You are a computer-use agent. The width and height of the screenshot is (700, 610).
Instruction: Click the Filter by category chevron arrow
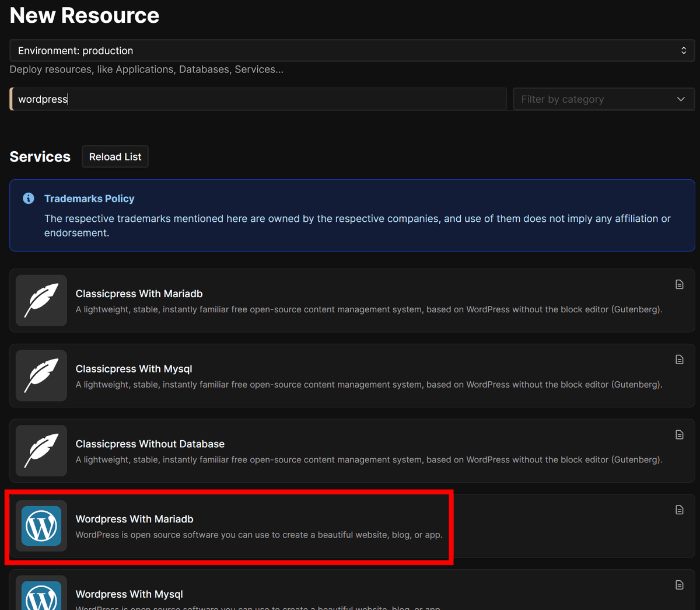pos(681,99)
